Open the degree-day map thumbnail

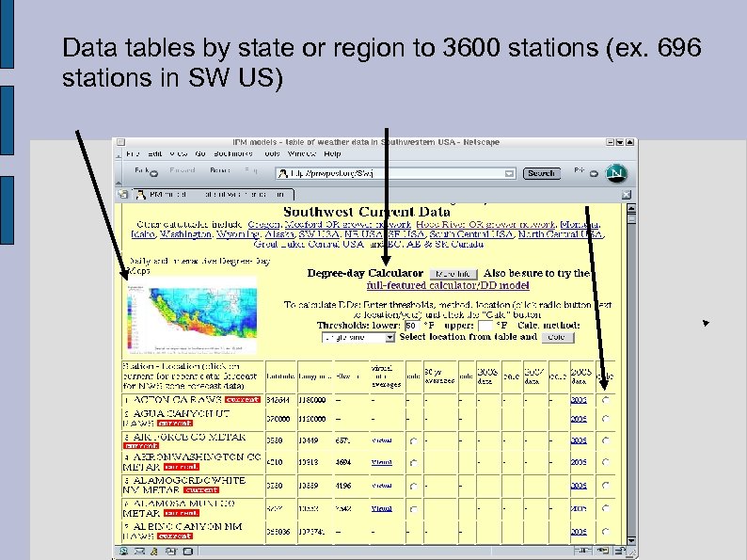point(192,315)
